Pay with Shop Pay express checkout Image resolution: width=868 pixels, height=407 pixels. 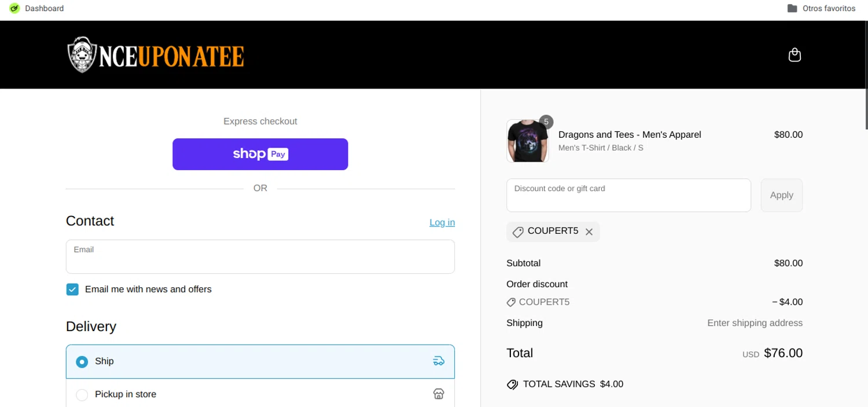tap(260, 154)
